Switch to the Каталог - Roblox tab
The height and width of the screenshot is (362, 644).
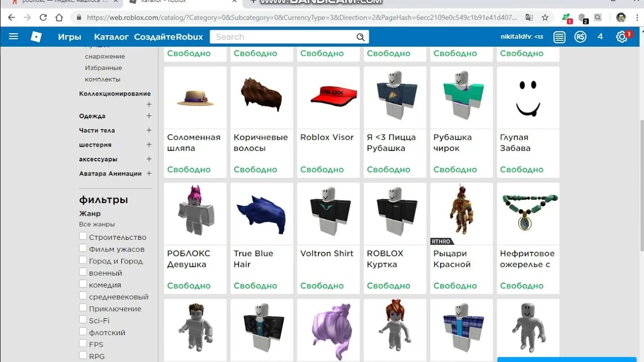(x=184, y=2)
